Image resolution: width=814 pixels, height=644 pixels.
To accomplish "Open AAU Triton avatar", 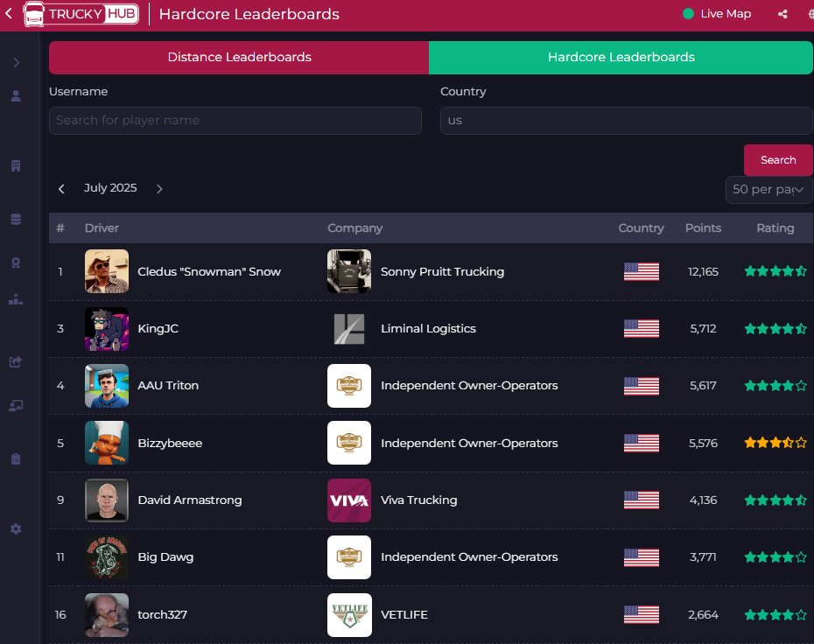I will [x=107, y=386].
